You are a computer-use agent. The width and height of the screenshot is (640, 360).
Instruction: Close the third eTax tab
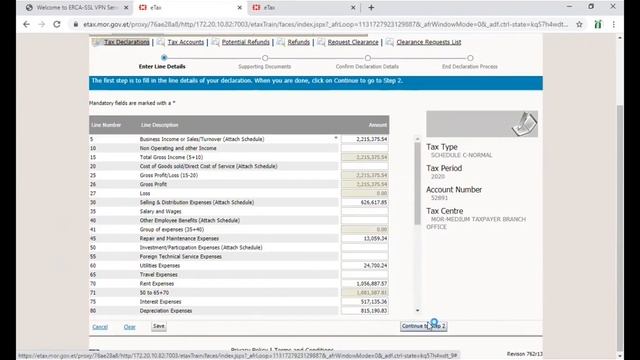353,7
